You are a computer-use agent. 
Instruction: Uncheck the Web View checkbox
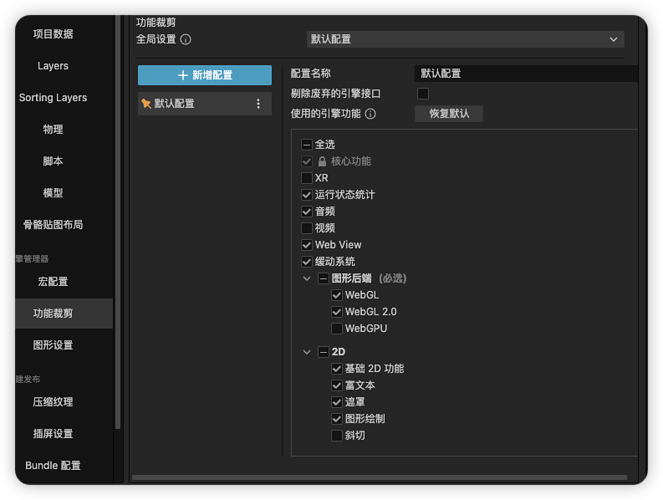307,245
